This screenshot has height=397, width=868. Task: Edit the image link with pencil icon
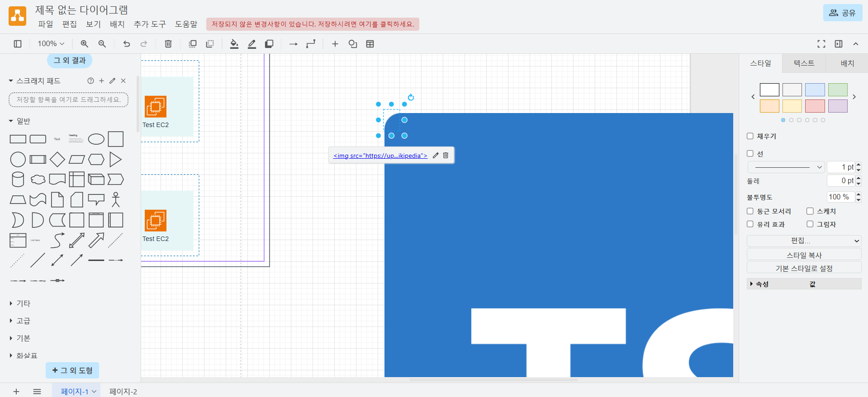[436, 156]
